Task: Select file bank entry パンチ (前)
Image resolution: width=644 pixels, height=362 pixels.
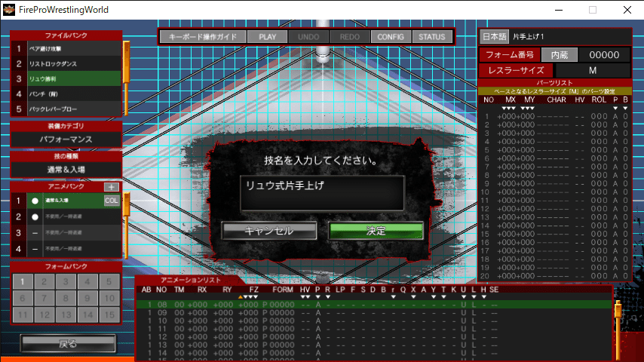Action: [x=66, y=94]
